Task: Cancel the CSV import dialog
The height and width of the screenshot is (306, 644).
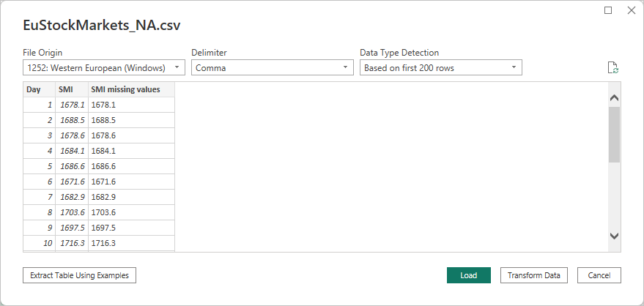Action: [599, 275]
